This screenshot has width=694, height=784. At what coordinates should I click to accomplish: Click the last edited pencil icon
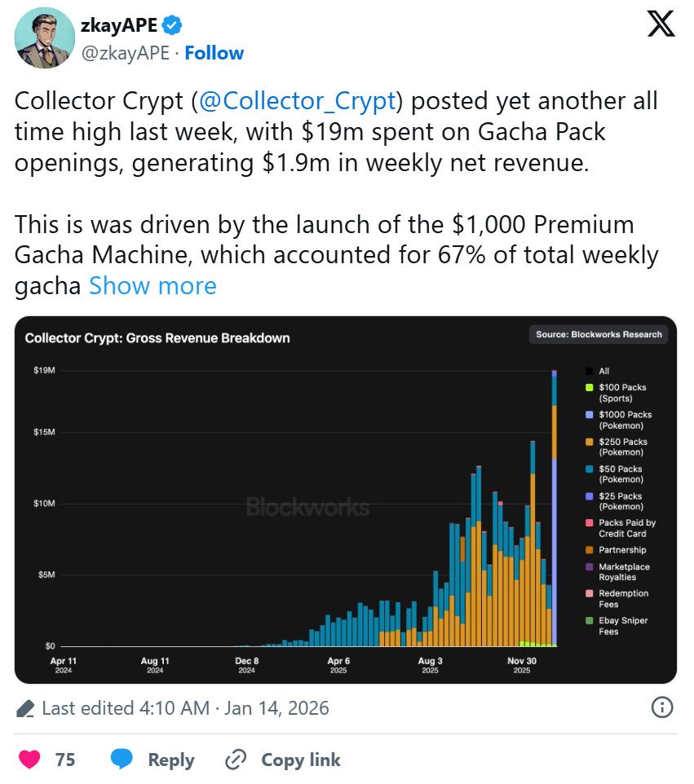[x=25, y=708]
